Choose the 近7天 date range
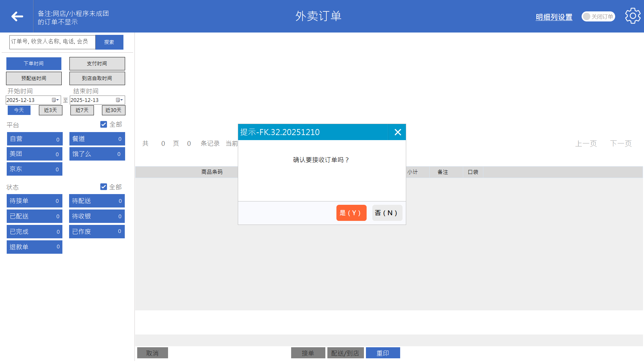 click(x=82, y=110)
